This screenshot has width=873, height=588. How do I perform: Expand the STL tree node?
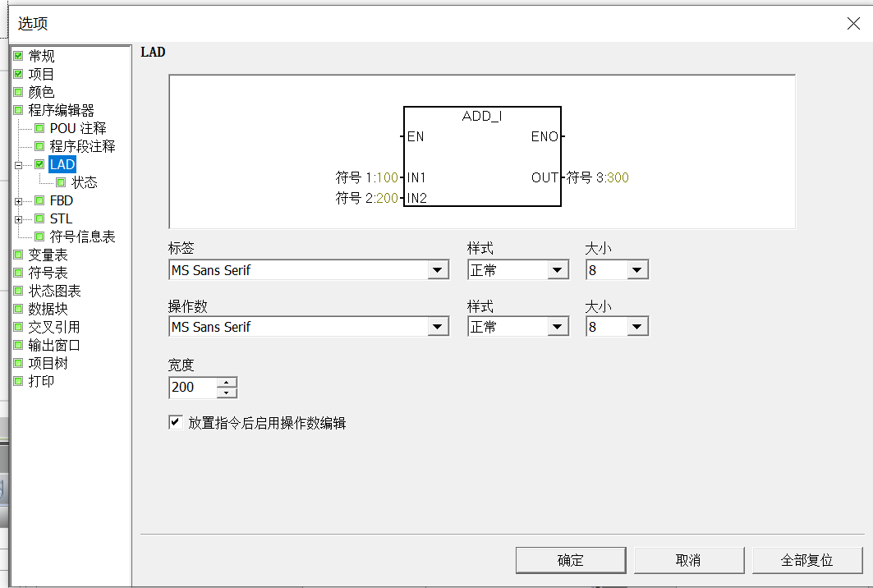[18, 218]
